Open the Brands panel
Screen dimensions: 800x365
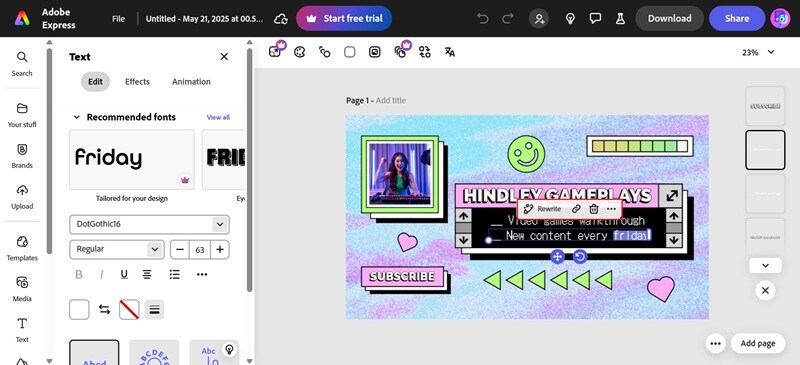(x=22, y=156)
